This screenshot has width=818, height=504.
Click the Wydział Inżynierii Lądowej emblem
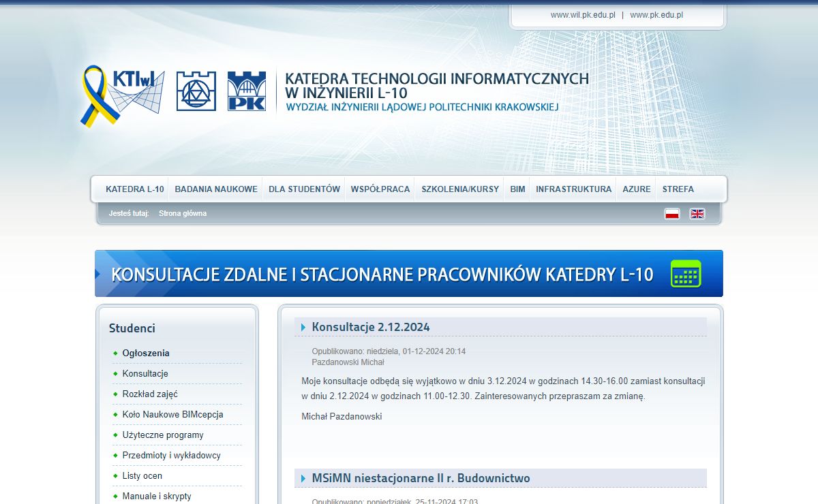tap(196, 91)
